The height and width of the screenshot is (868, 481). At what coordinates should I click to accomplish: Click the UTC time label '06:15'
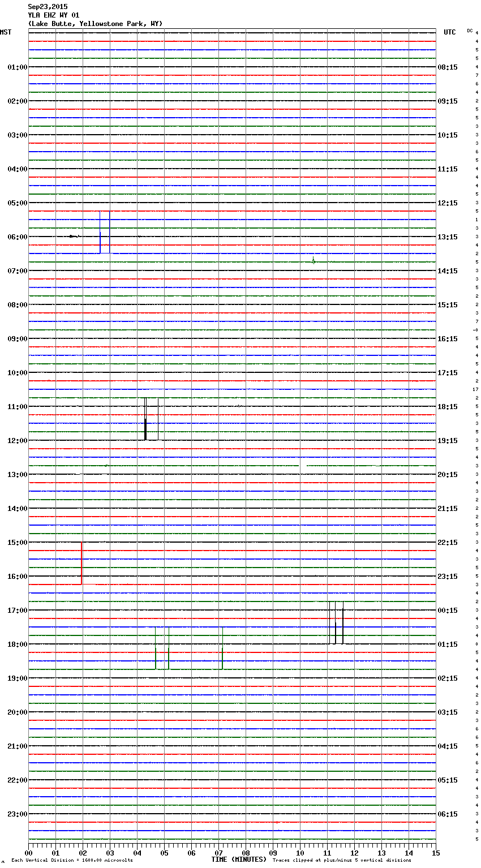[x=448, y=814]
